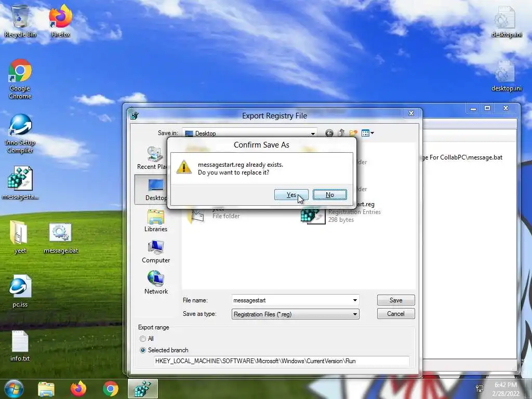Select the upper desktop.ini desktop file
The height and width of the screenshot is (399, 532).
point(507,22)
